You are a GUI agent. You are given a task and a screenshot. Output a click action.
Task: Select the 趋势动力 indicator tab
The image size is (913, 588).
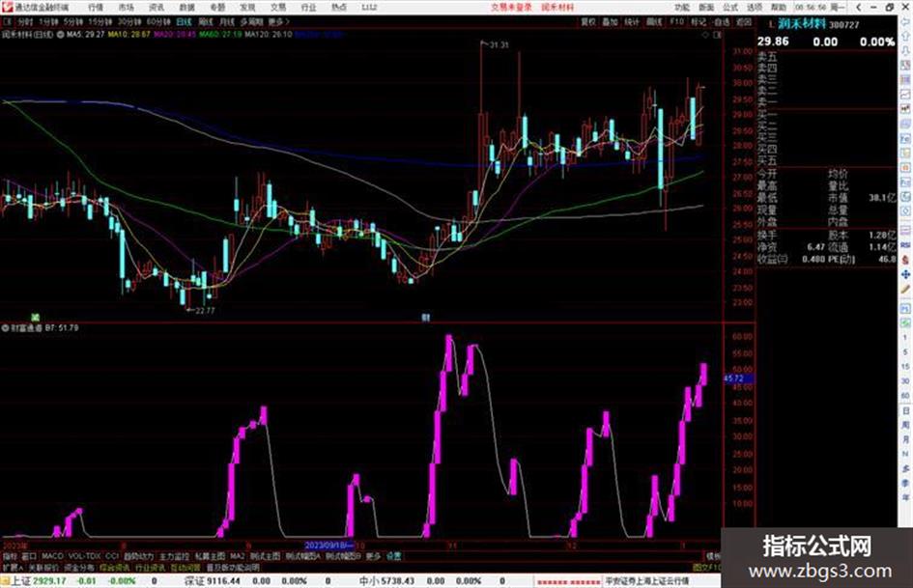(138, 556)
